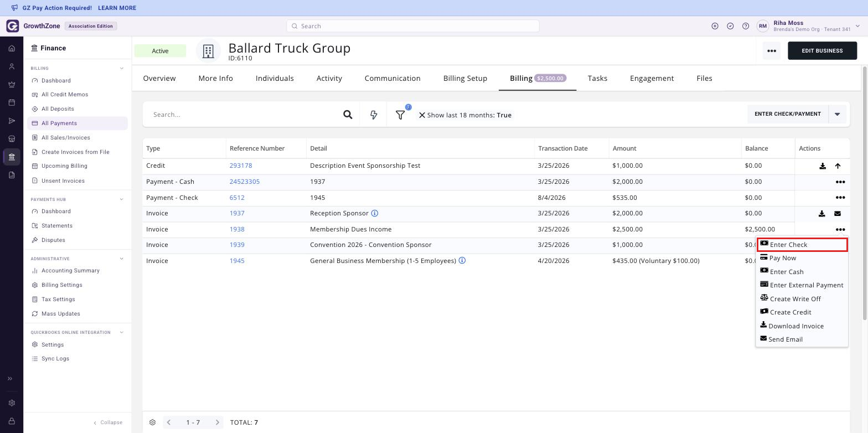Expand the Enter Check/Payment dropdown arrow
This screenshot has height=433, width=868.
(838, 115)
